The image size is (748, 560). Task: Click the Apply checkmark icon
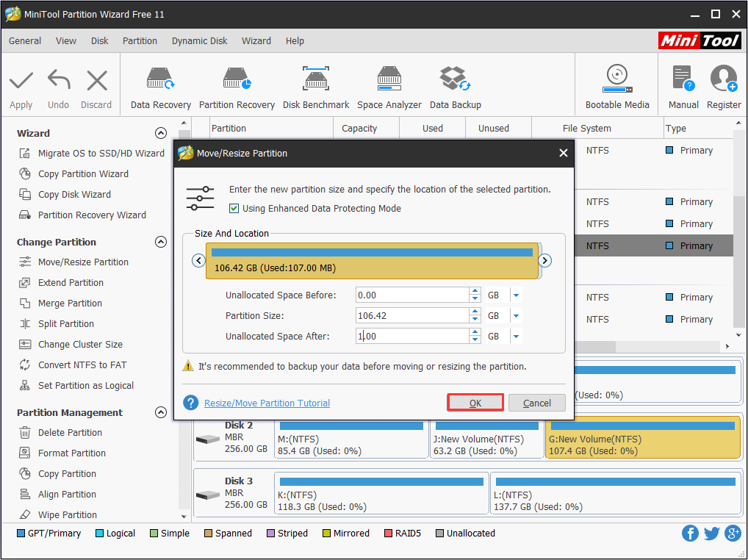point(21,80)
